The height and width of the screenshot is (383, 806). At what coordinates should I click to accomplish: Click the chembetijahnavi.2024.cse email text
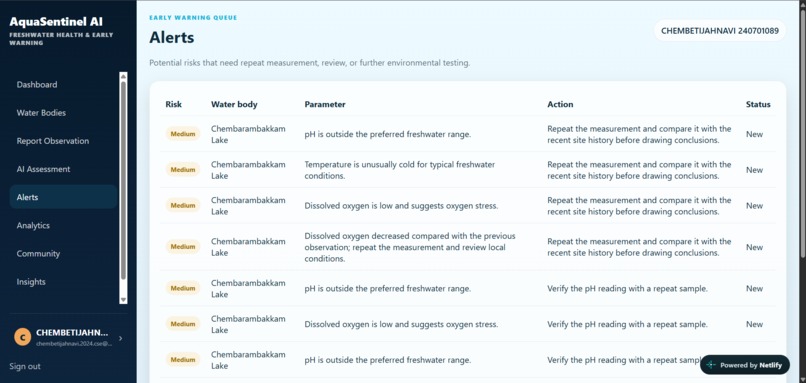click(x=74, y=343)
